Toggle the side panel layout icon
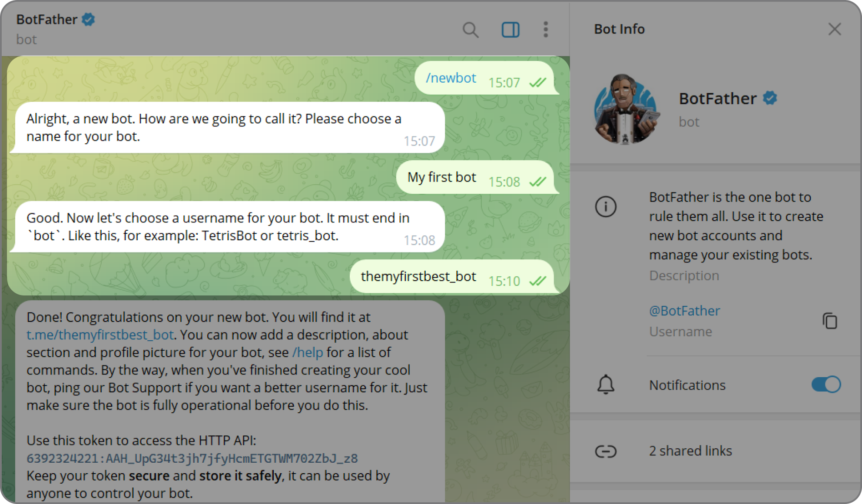The height and width of the screenshot is (504, 862). tap(511, 30)
